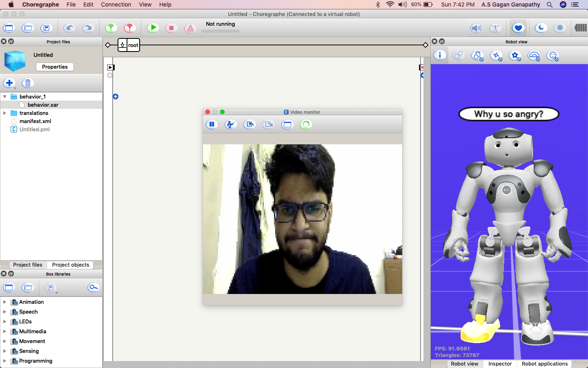Viewport: 588px width, 368px height.
Task: Click the New project toolbar icon
Action: (9, 28)
